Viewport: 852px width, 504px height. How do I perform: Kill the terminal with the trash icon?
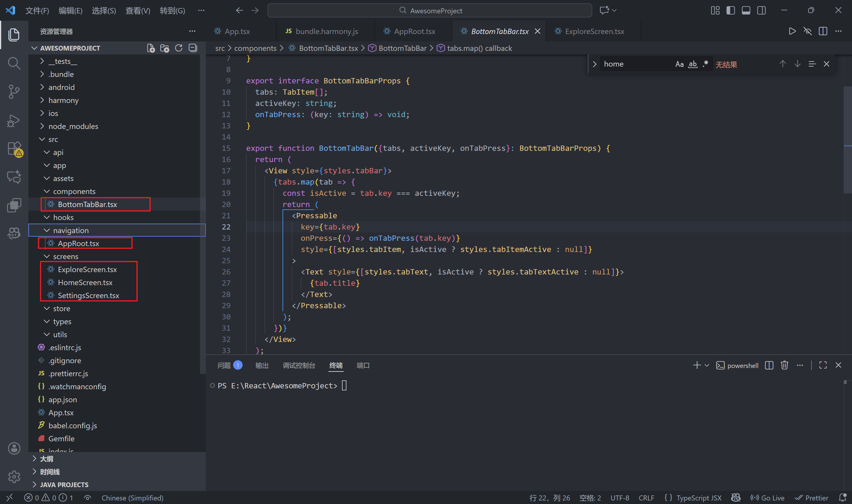785,365
